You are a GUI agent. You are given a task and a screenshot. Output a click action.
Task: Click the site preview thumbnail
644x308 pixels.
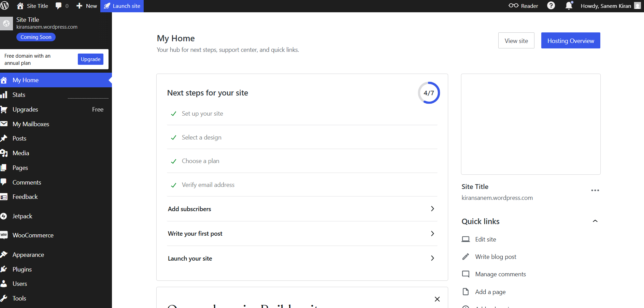click(x=531, y=124)
